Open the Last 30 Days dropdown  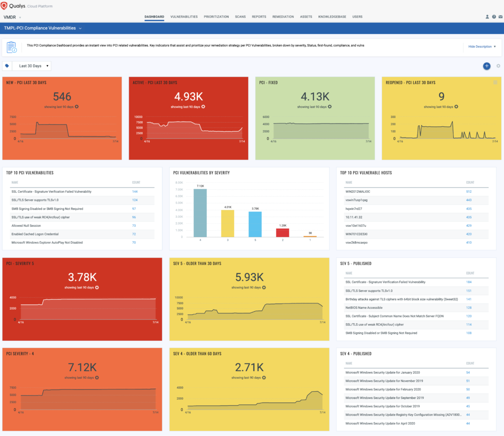tap(32, 66)
